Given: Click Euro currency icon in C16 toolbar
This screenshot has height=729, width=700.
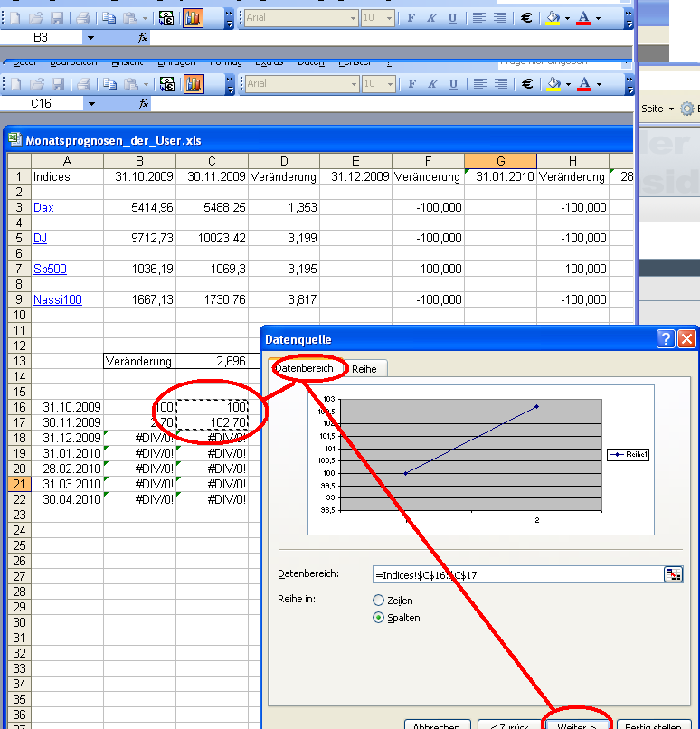Looking at the screenshot, I should pos(527,84).
